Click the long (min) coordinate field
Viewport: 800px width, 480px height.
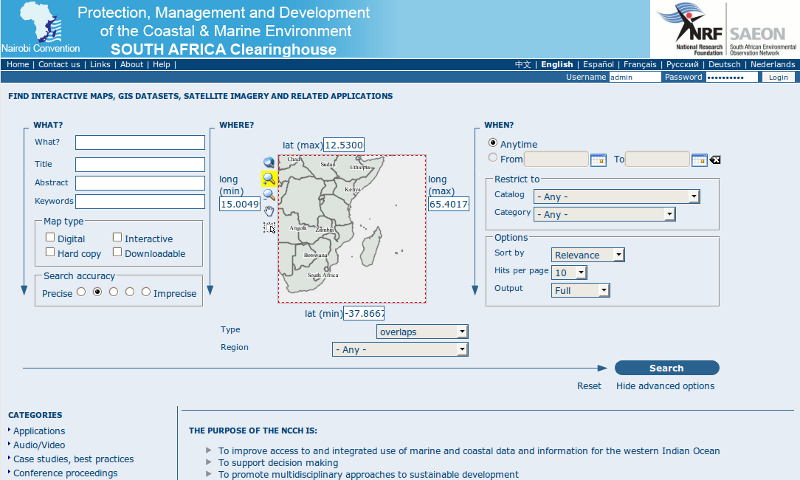240,204
